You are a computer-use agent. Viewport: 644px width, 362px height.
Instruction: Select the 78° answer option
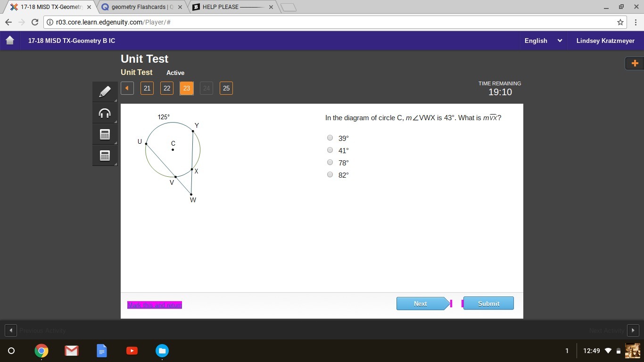click(330, 162)
